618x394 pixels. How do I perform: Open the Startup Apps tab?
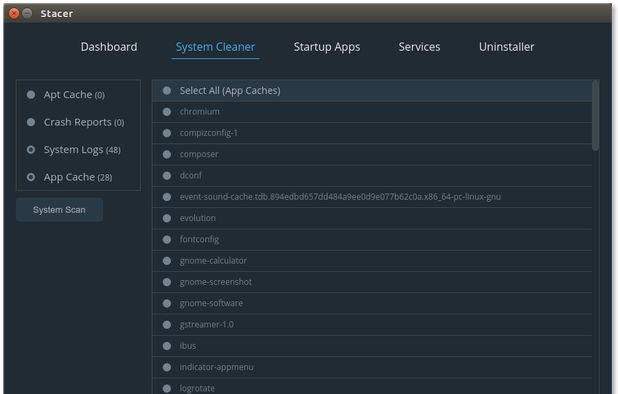pyautogui.click(x=327, y=47)
